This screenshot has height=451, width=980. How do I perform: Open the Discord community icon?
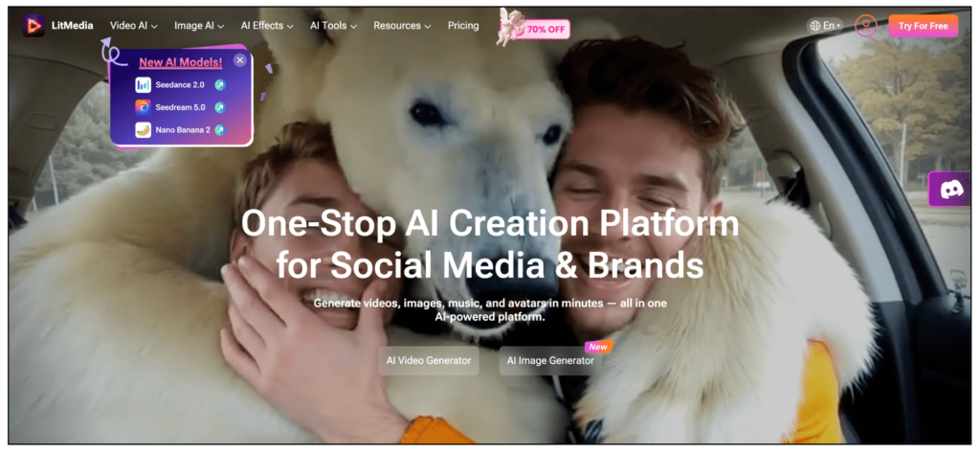[x=951, y=189]
